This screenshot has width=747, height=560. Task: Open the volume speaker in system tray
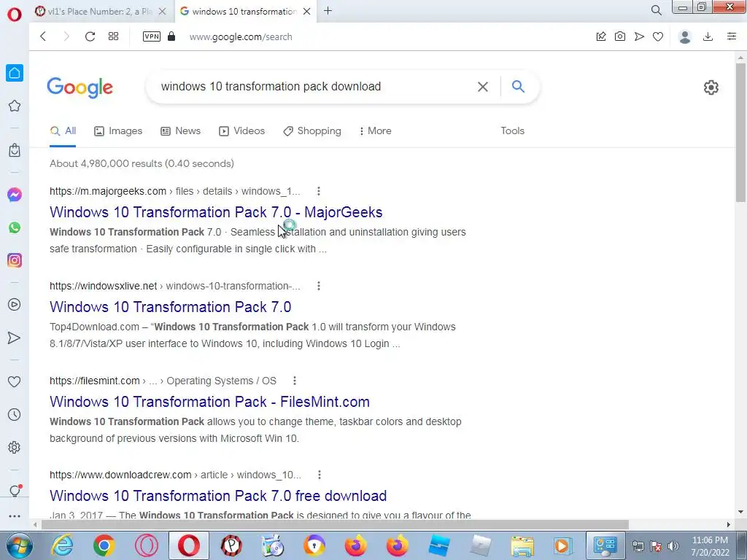point(673,546)
